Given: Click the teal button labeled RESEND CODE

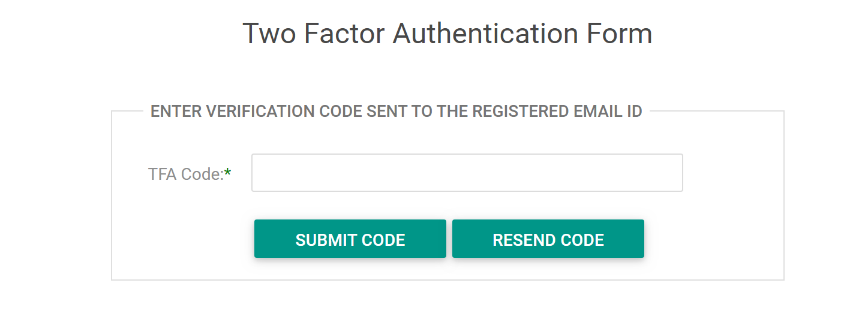Looking at the screenshot, I should tap(548, 239).
